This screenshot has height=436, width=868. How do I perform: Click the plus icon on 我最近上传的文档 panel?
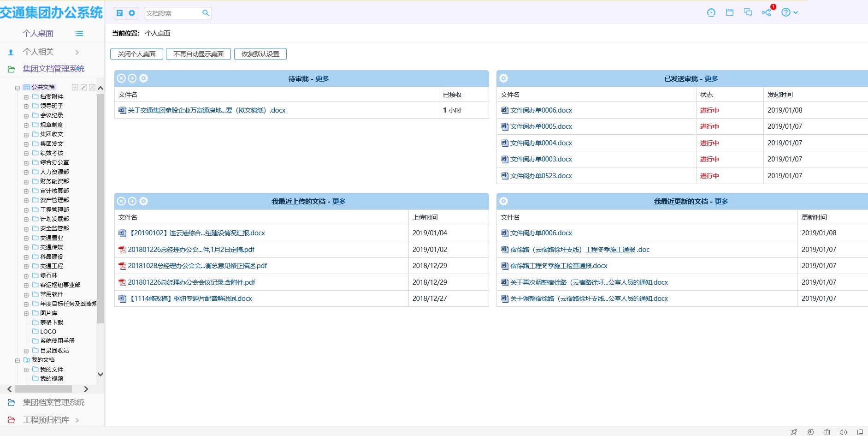tap(132, 201)
